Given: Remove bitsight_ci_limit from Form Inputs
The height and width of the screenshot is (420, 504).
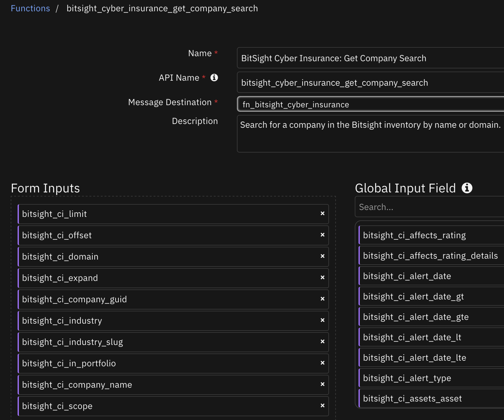Looking at the screenshot, I should click(x=322, y=213).
